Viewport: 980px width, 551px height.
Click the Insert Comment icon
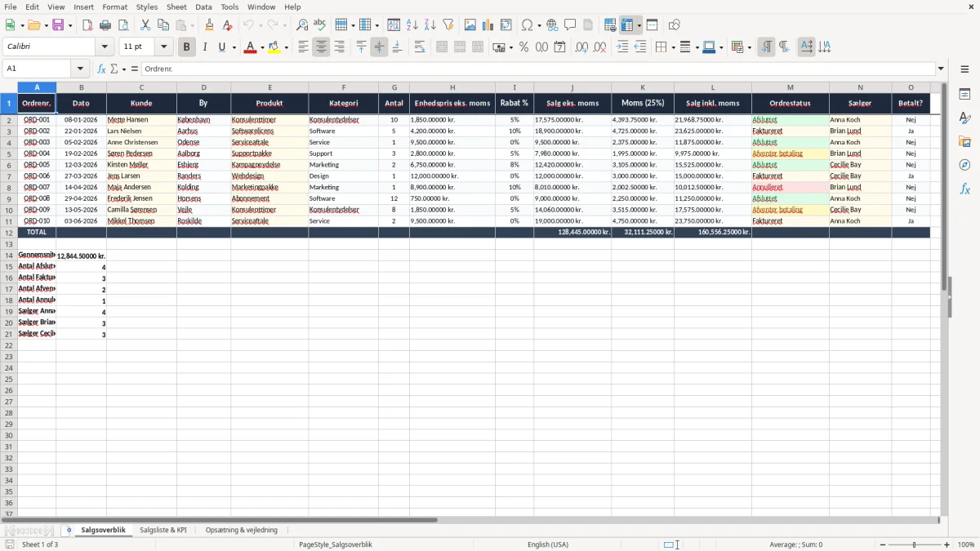point(570,25)
